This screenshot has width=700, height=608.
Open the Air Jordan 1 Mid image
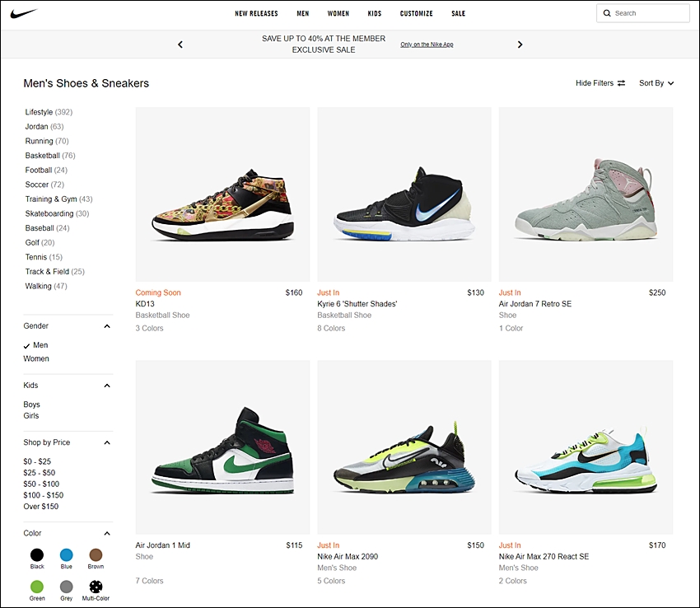(223, 447)
